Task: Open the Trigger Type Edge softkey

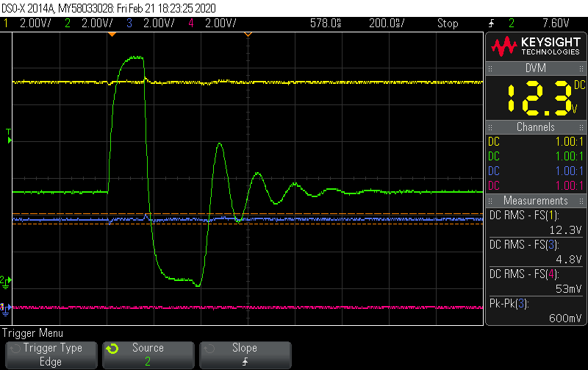Action: coord(51,355)
